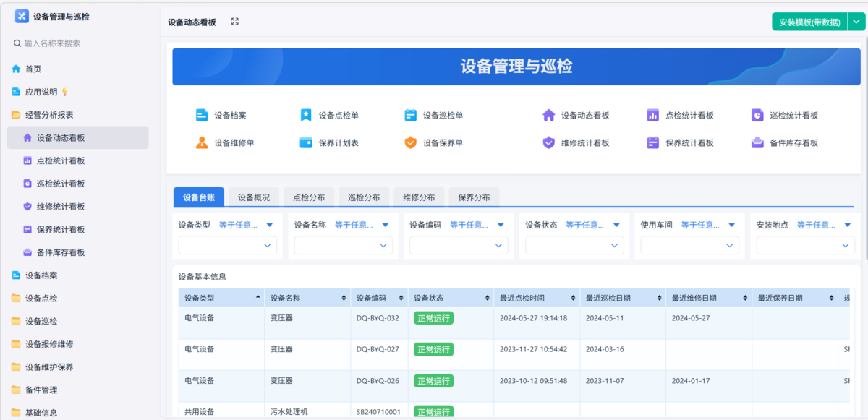The image size is (868, 420).
Task: Click the app logo icon next to 设备管理与巡检
Action: 22,15
